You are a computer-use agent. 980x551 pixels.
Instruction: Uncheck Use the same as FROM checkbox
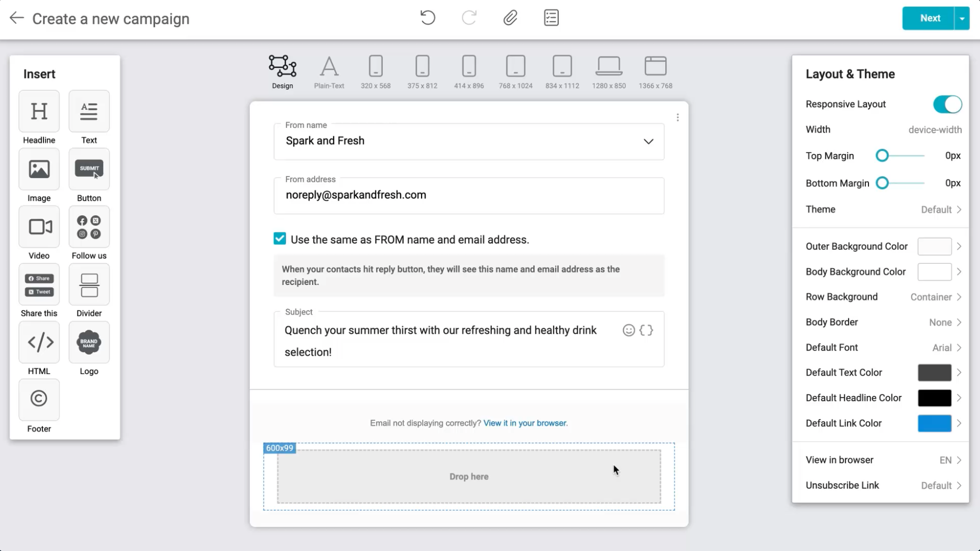(x=280, y=239)
